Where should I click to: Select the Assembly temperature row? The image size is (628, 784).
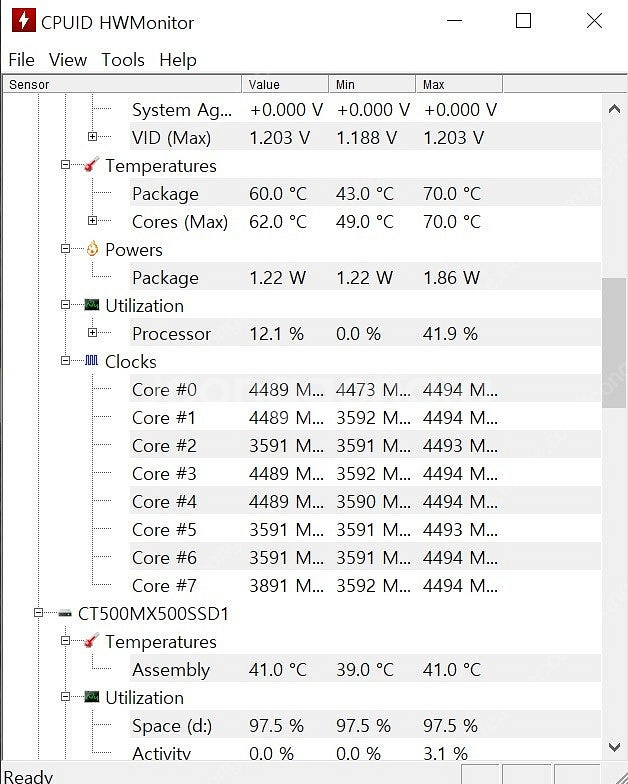(x=365, y=670)
